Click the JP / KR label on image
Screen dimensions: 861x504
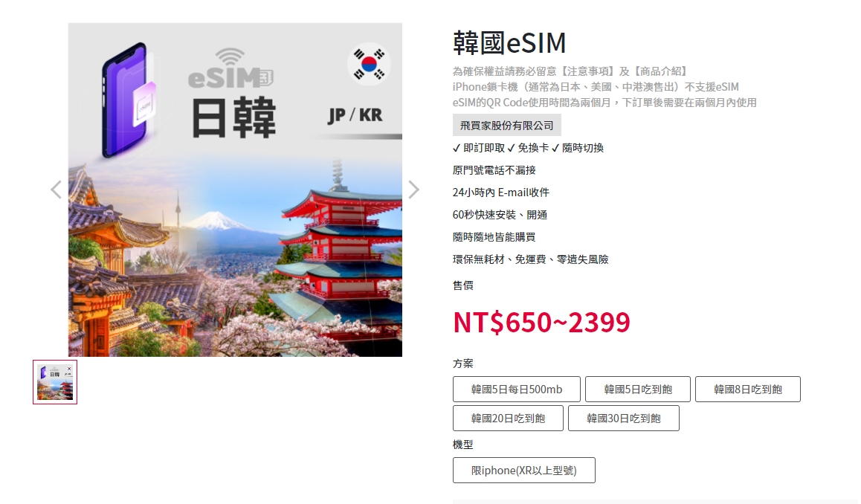click(x=355, y=115)
